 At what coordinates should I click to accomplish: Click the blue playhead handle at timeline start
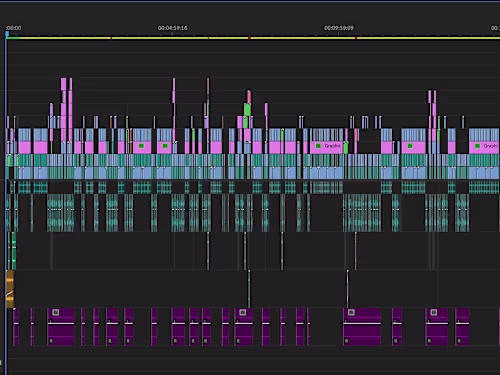click(x=7, y=34)
